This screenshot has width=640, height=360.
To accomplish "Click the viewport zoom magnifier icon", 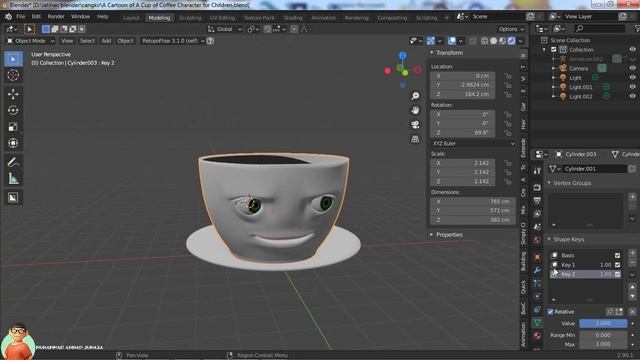I will [415, 96].
